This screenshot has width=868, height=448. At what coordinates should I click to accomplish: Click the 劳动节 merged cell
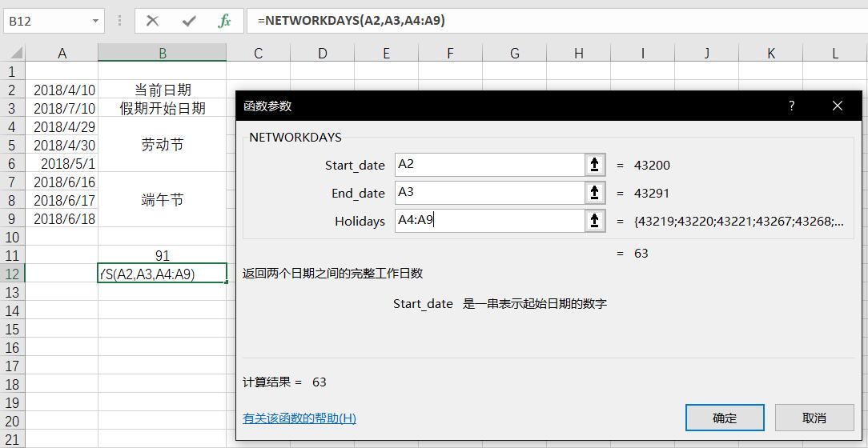click(x=163, y=145)
